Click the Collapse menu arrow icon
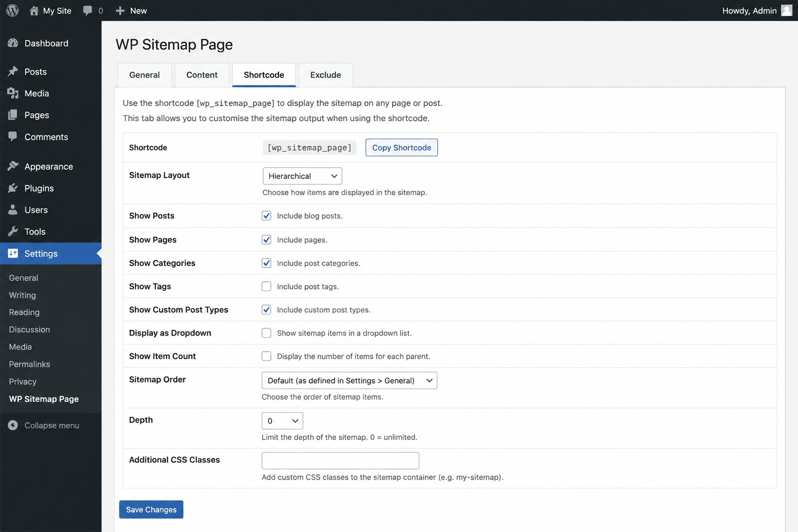The height and width of the screenshot is (532, 798). point(13,425)
